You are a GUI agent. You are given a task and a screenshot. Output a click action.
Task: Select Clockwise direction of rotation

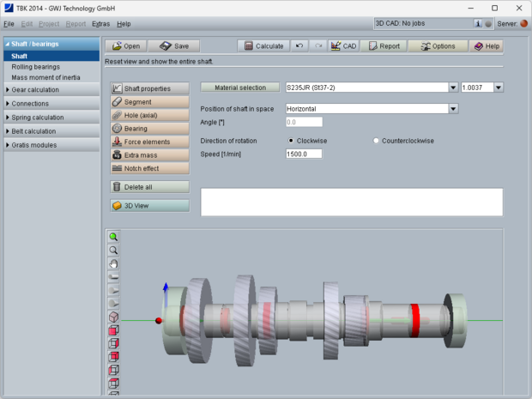click(x=291, y=140)
